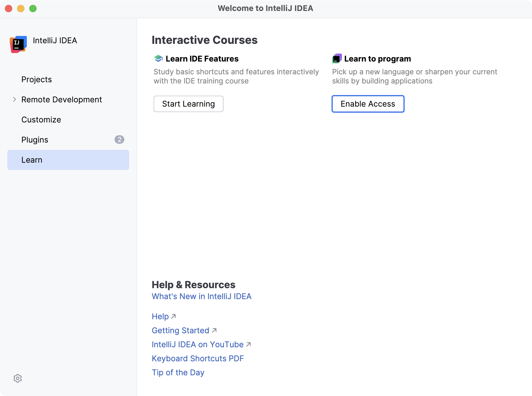Click external link arrow beside Help
Image resolution: width=532 pixels, height=396 pixels.
click(174, 316)
